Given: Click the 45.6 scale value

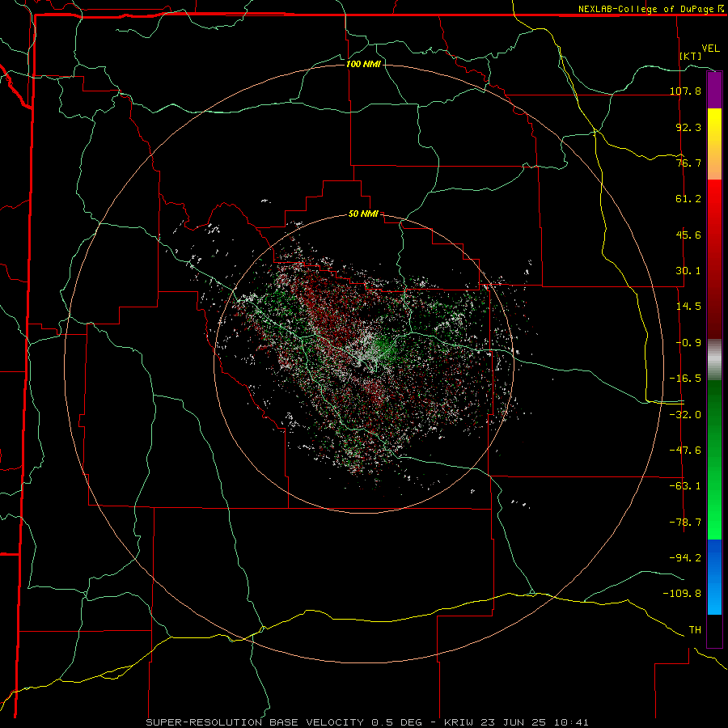Looking at the screenshot, I should [x=688, y=235].
